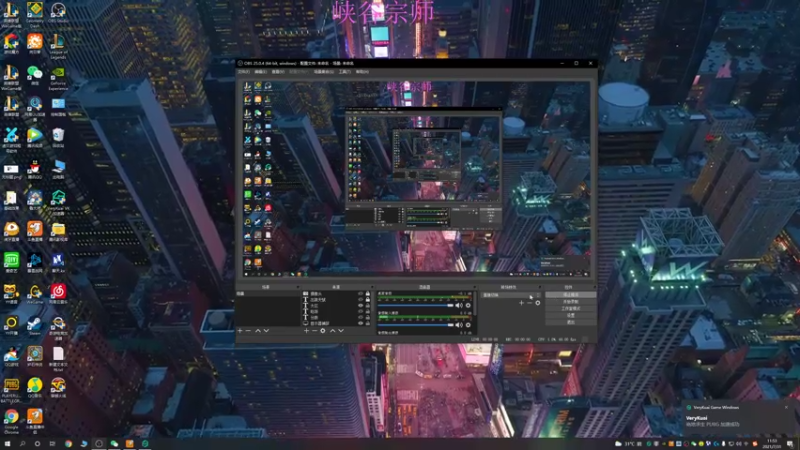800x450 pixels.
Task: Open the League of Legends desktop shortcut
Action: (x=58, y=46)
